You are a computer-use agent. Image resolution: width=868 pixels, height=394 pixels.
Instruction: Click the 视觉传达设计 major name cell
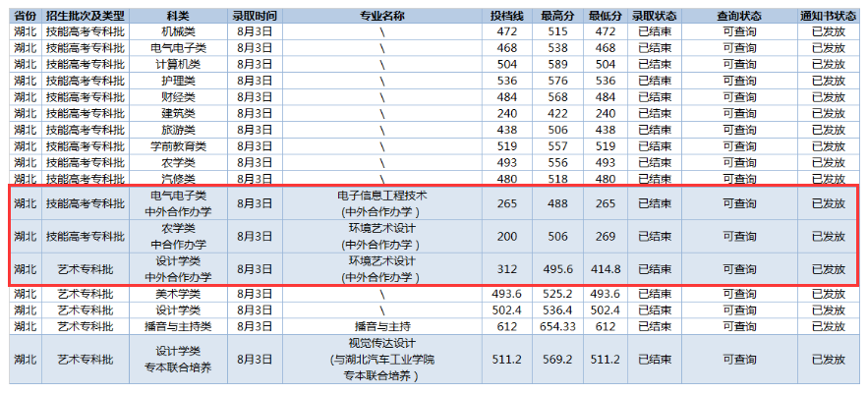click(382, 360)
